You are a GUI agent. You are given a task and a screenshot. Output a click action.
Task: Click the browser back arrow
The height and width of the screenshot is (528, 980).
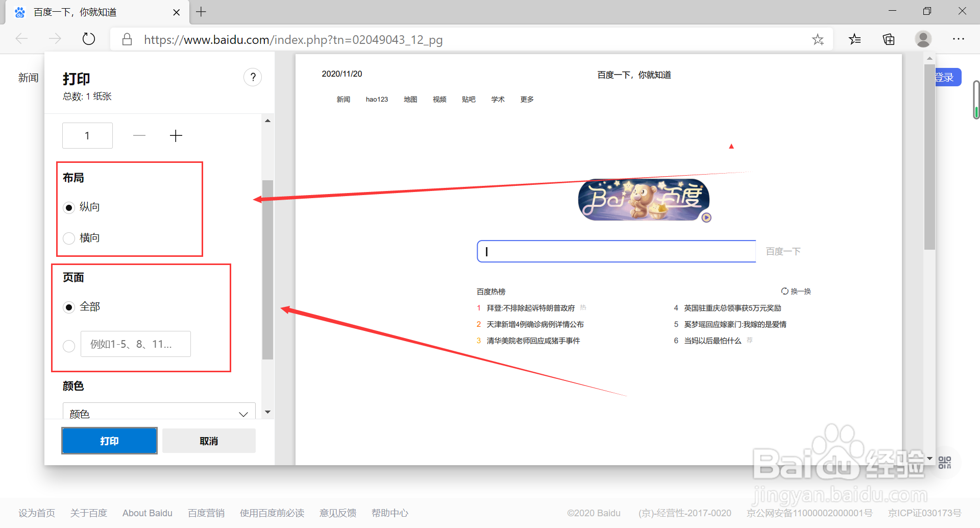(x=21, y=39)
